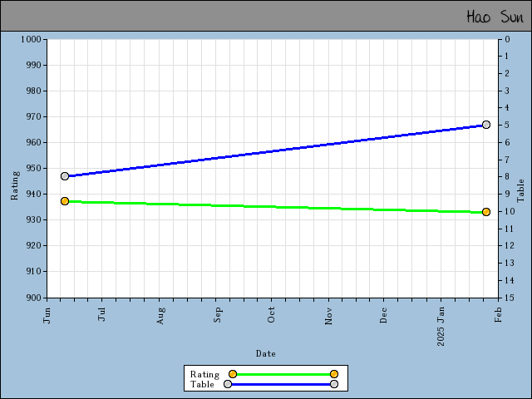Click the 960 rating axis label

click(x=33, y=142)
